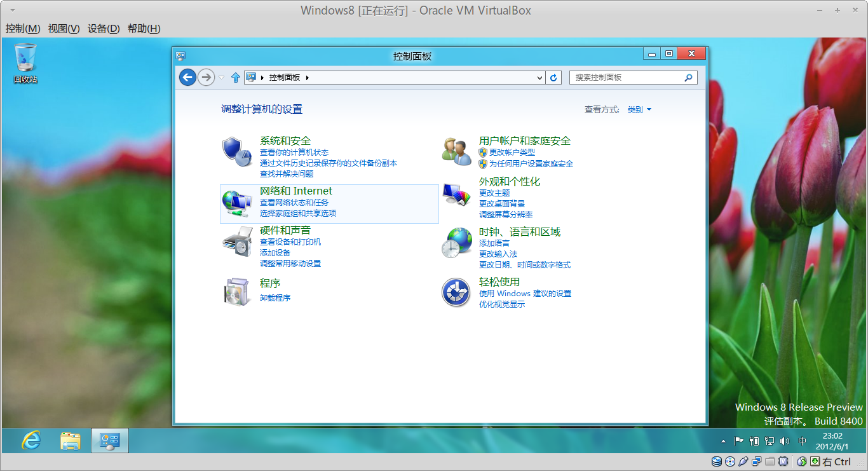The image size is (868, 471).
Task: Click the battery power tray icon
Action: [x=754, y=440]
